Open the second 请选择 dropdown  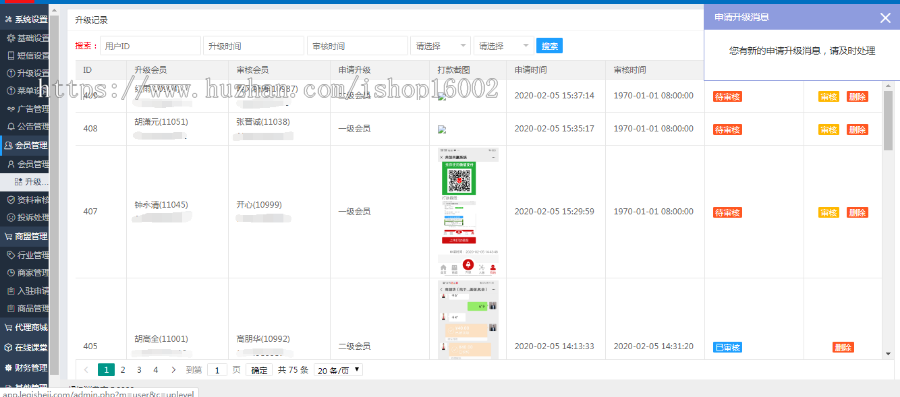point(504,46)
